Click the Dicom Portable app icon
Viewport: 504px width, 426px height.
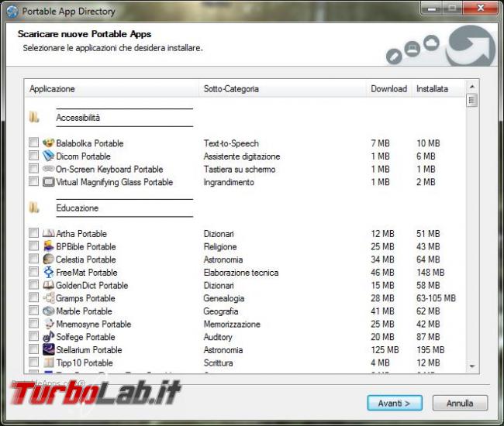pyautogui.click(x=49, y=156)
